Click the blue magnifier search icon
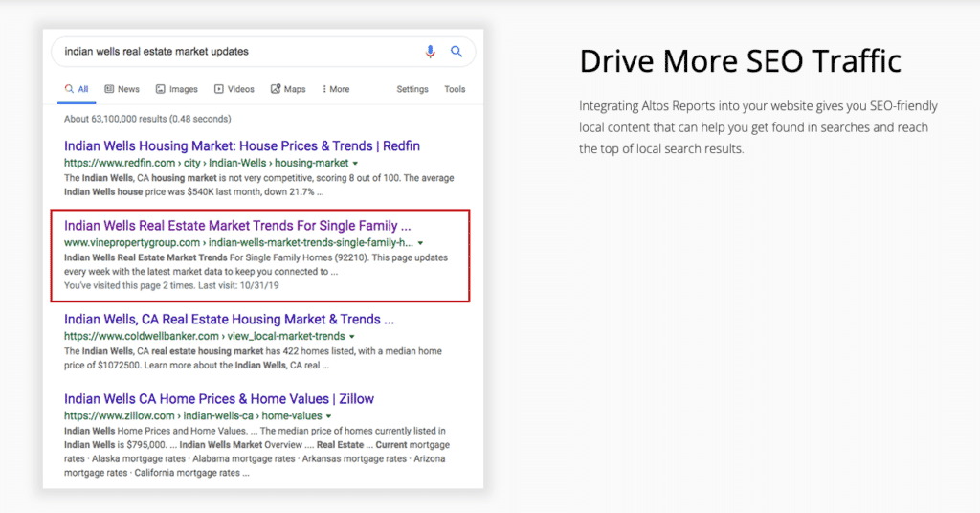The image size is (980, 513). (x=457, y=52)
